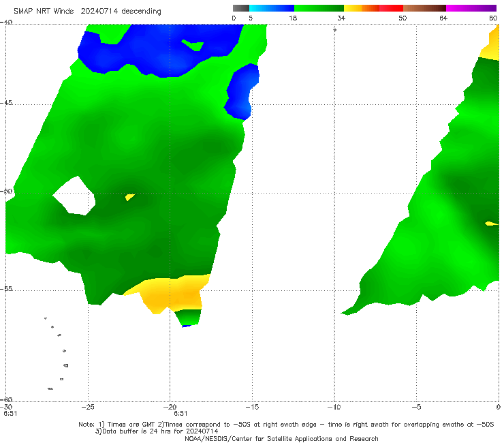Click longitude axis label "-30"
Viewport: 504px width, 443px height.
pyautogui.click(x=6, y=407)
